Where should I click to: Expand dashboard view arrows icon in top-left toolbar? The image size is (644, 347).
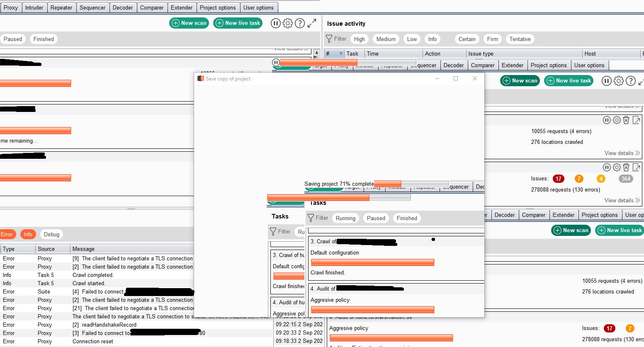(x=312, y=23)
